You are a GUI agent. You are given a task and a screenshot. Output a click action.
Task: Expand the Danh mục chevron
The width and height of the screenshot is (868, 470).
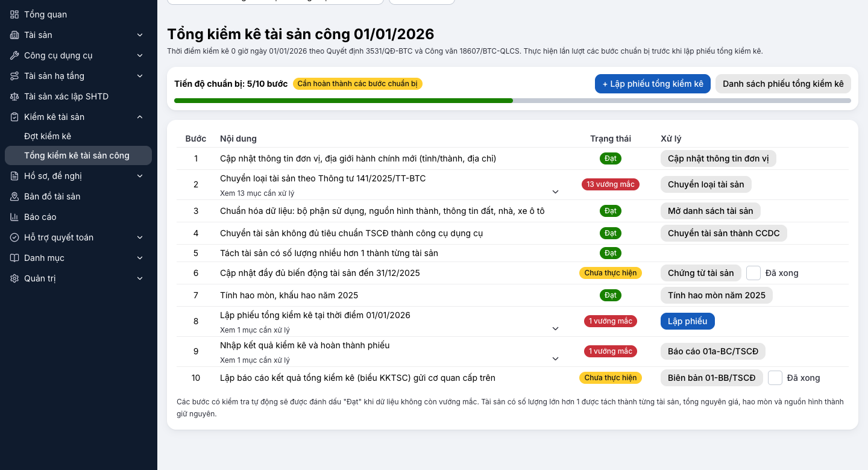[140, 258]
